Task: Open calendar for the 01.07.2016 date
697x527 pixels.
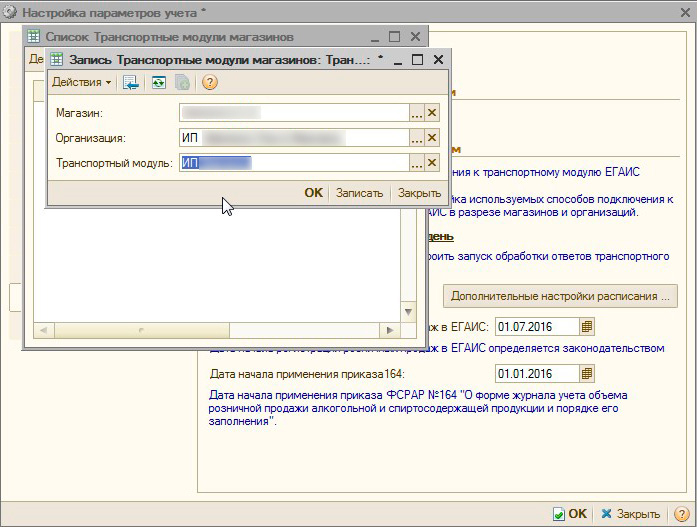Action: point(588,326)
